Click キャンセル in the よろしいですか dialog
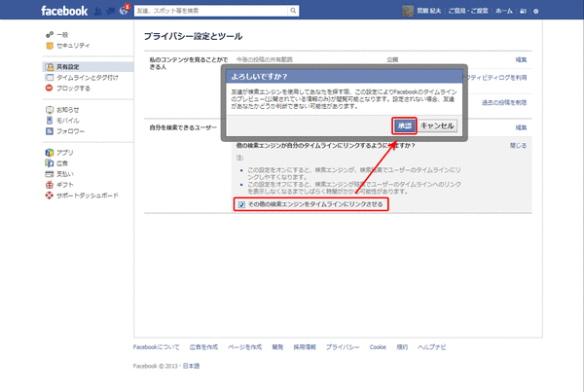 click(x=437, y=125)
